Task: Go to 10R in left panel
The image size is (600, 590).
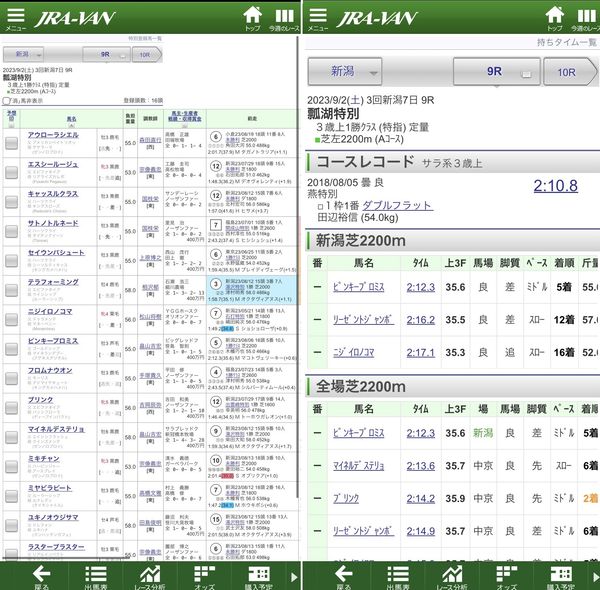Action: [x=147, y=54]
